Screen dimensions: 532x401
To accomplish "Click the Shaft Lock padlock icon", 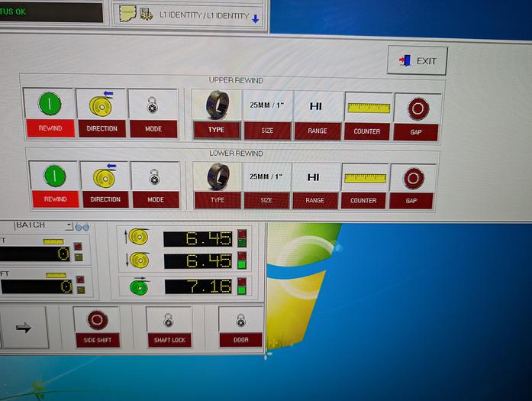I will (169, 320).
